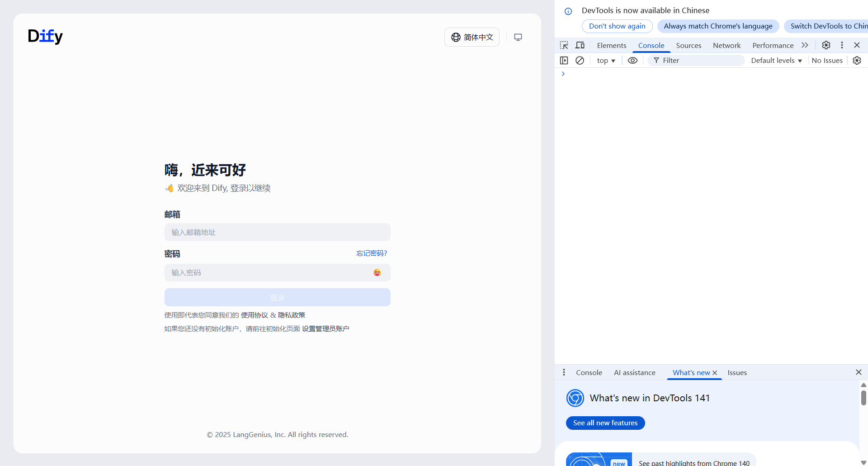Close the DevTools drawer
This screenshot has width=868, height=466.
pos(859,372)
